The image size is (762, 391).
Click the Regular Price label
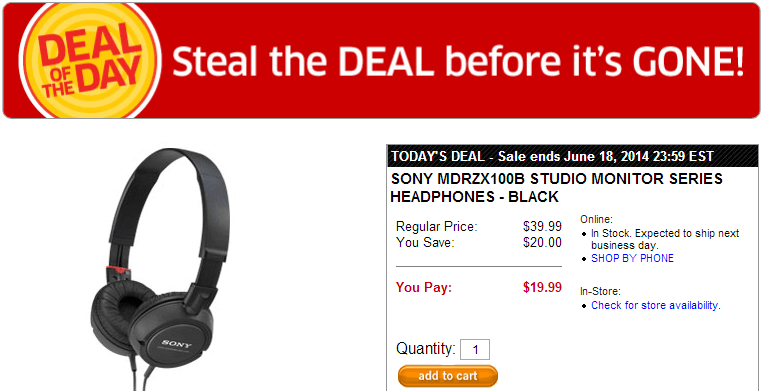pos(437,226)
